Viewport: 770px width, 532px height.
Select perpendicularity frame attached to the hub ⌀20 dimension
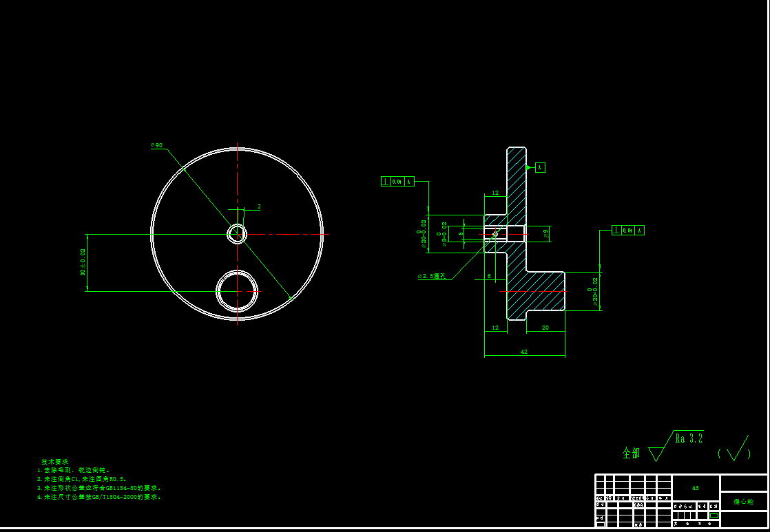point(398,182)
